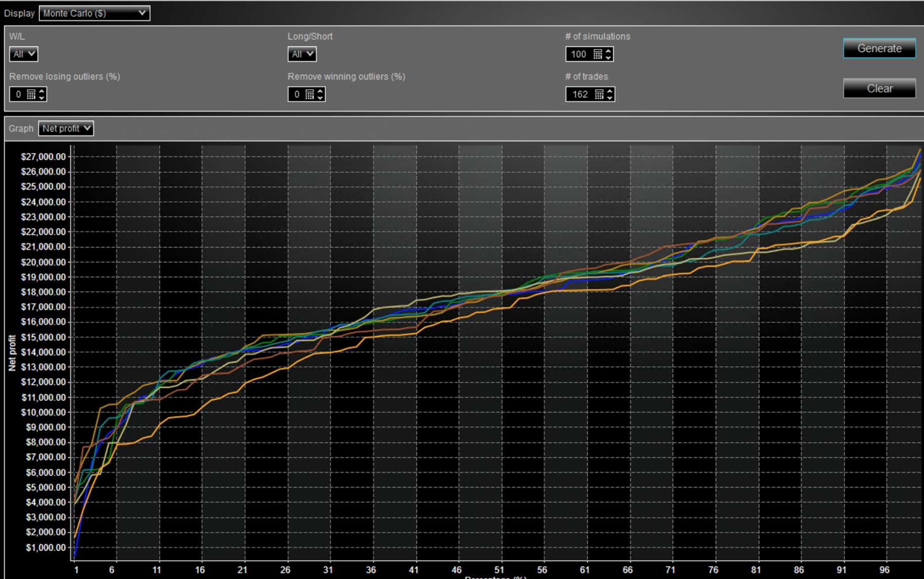Expand the W/L All dropdown
The width and height of the screenshot is (924, 579).
click(24, 54)
